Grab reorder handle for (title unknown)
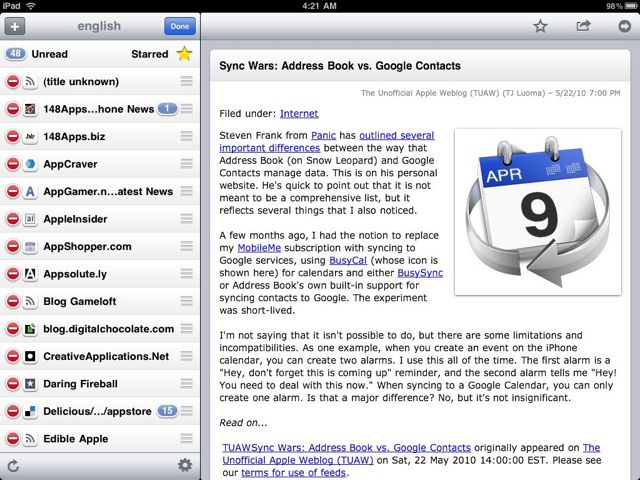 pos(187,81)
